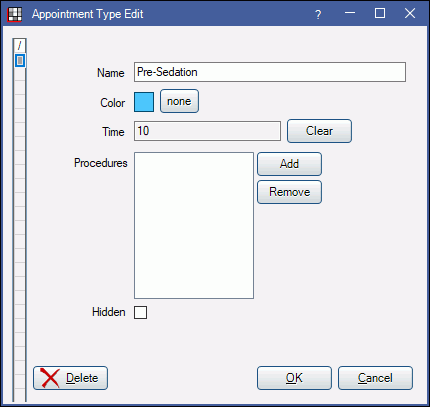Screen dimensions: 430x407
Task: Click the Remove button beside Procedures
Action: [x=289, y=192]
